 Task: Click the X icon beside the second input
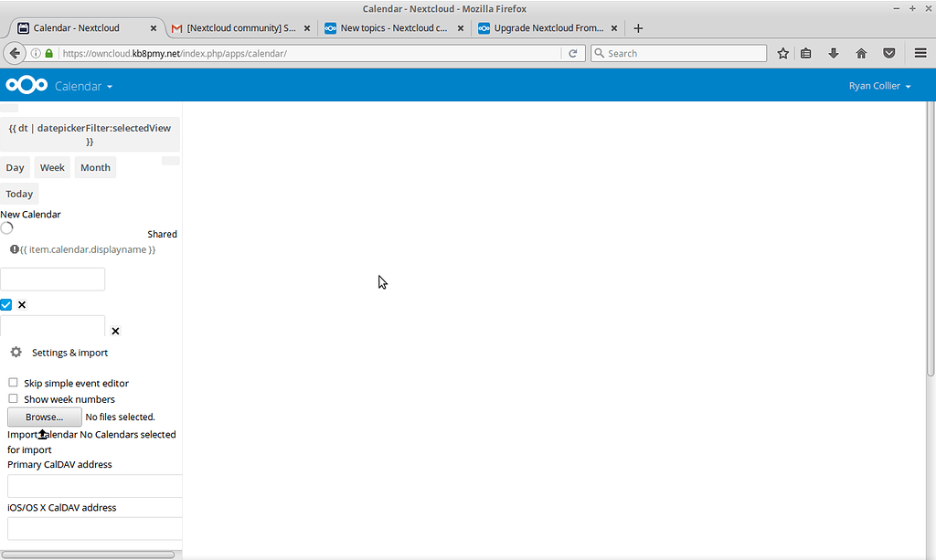[116, 331]
